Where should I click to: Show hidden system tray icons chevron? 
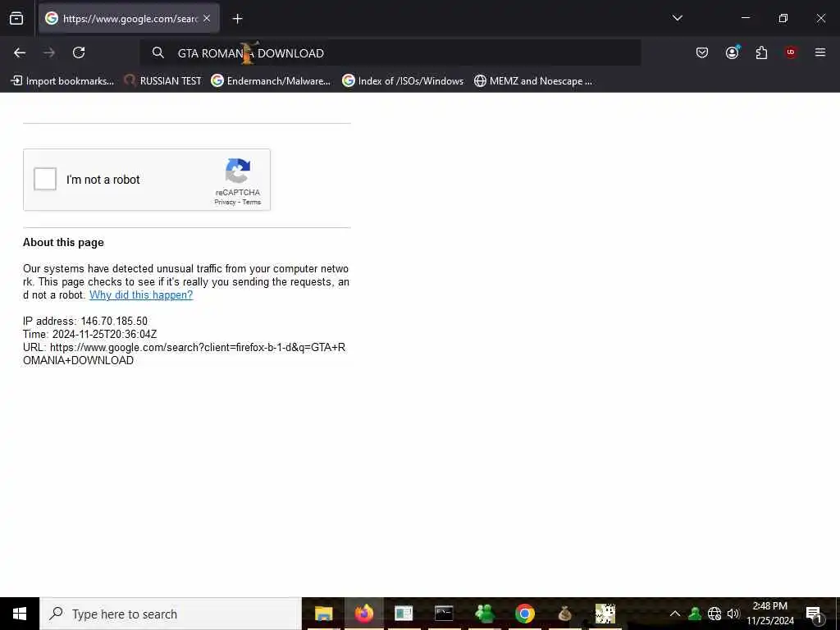[675, 614]
